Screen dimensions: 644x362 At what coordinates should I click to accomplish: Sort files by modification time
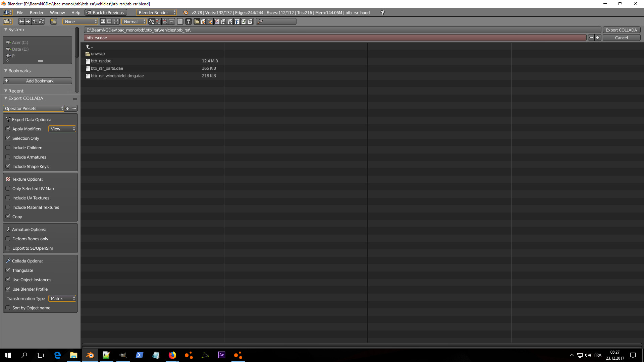165,21
